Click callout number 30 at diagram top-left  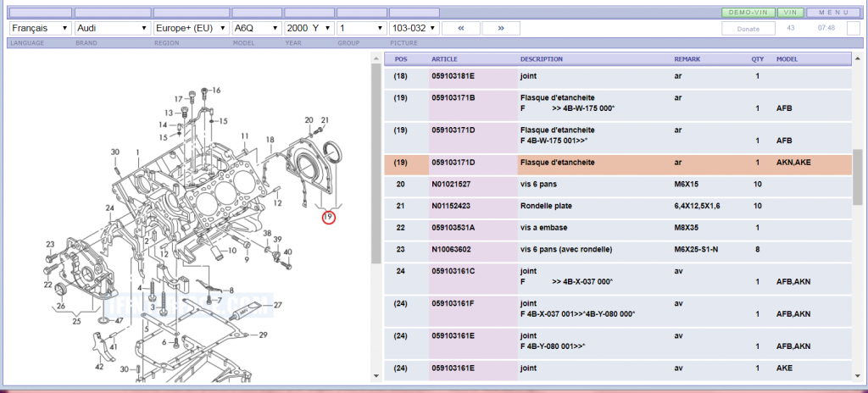click(115, 152)
